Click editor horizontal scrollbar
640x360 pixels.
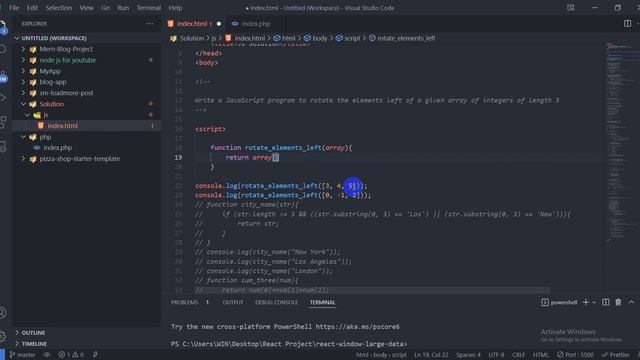372,290
